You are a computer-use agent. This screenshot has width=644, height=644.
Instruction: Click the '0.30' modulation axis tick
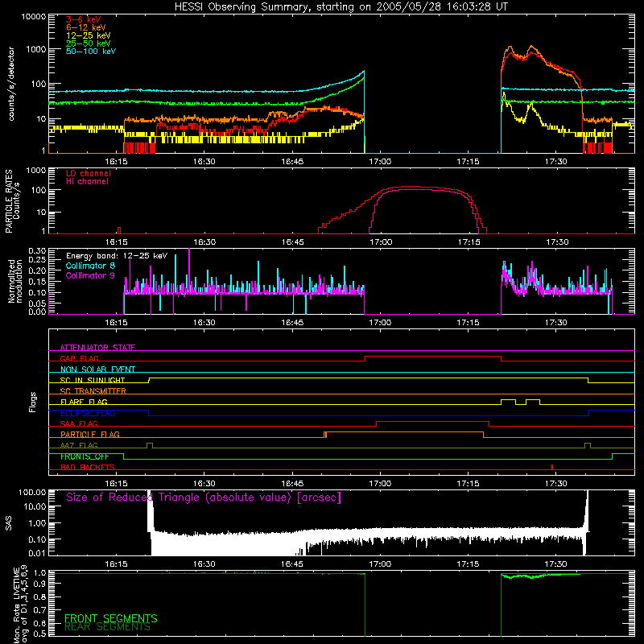tap(37, 250)
